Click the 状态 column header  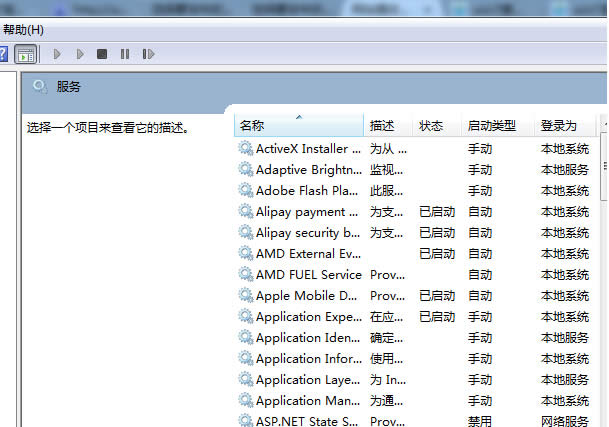431,126
